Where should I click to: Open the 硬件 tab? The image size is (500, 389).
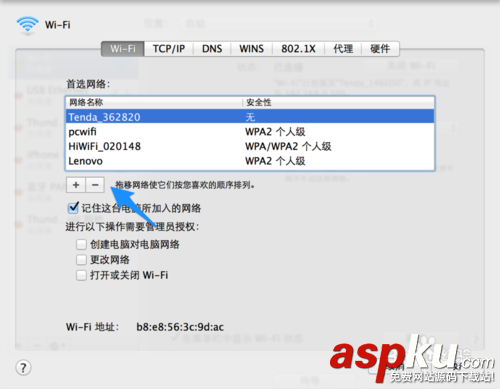tap(380, 49)
